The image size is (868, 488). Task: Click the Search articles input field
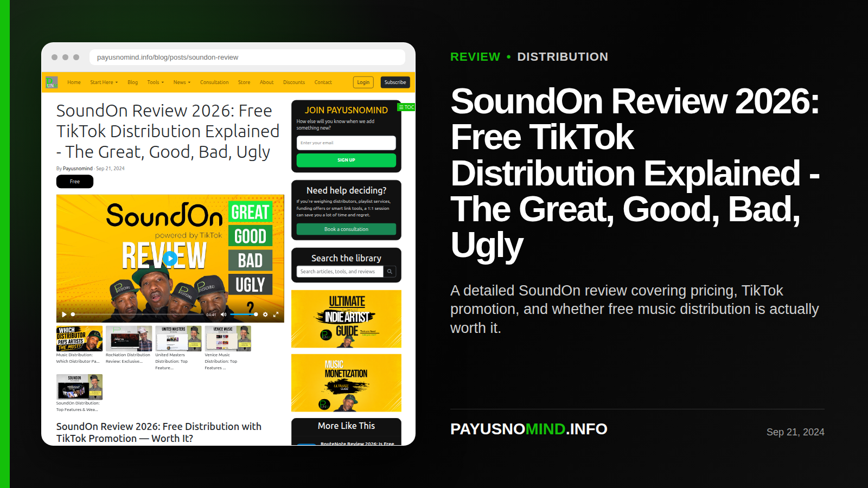[340, 272]
